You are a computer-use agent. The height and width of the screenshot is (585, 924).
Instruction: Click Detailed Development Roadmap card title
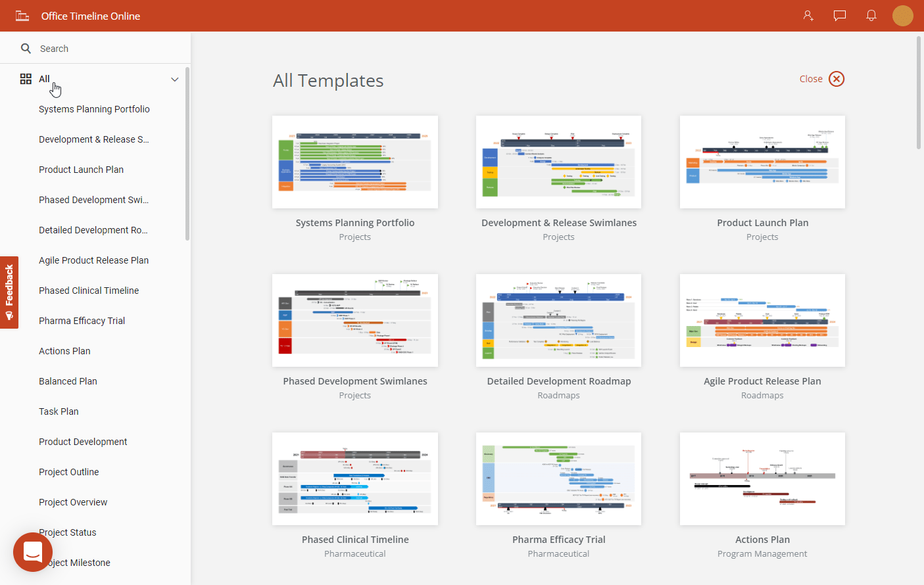pyautogui.click(x=559, y=381)
